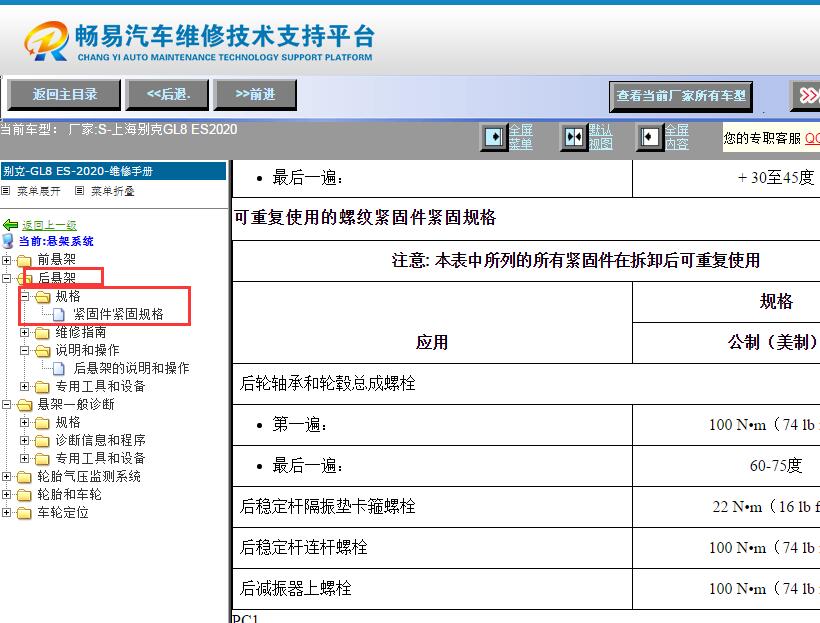
Task: Click the 菜单展开 label
Action: pos(39,191)
